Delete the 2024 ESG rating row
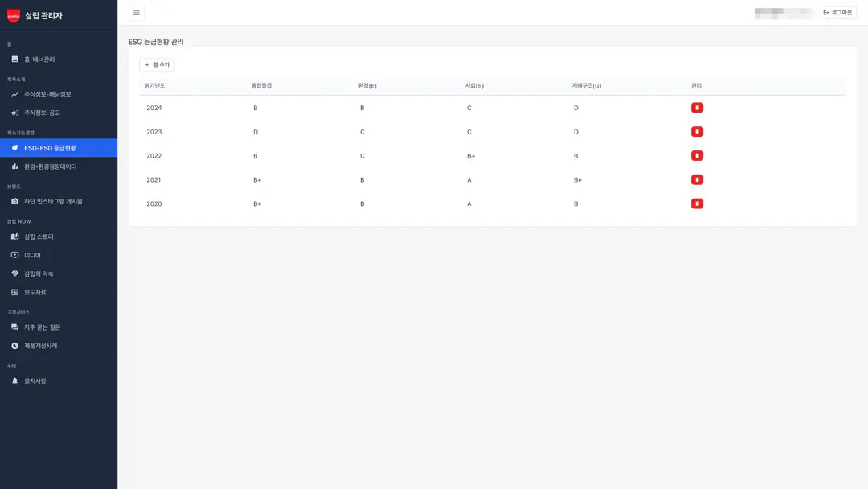The width and height of the screenshot is (868, 489). [697, 108]
